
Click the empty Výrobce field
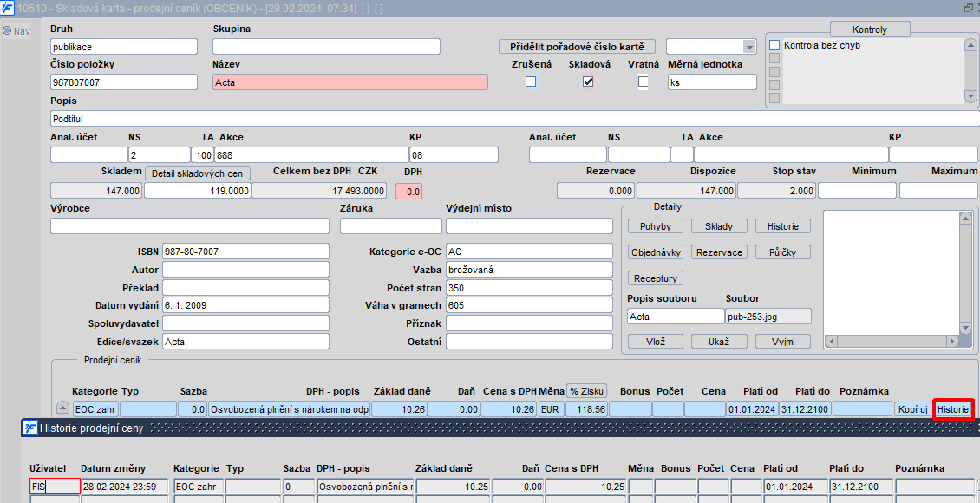190,226
